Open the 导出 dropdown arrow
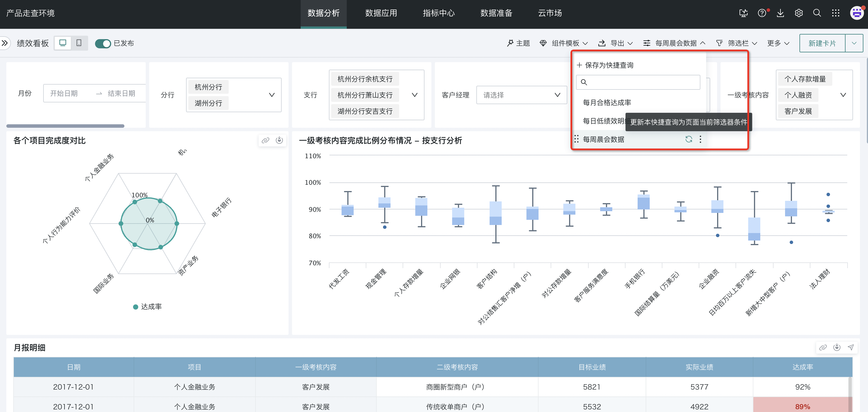This screenshot has width=868, height=412. [x=630, y=43]
